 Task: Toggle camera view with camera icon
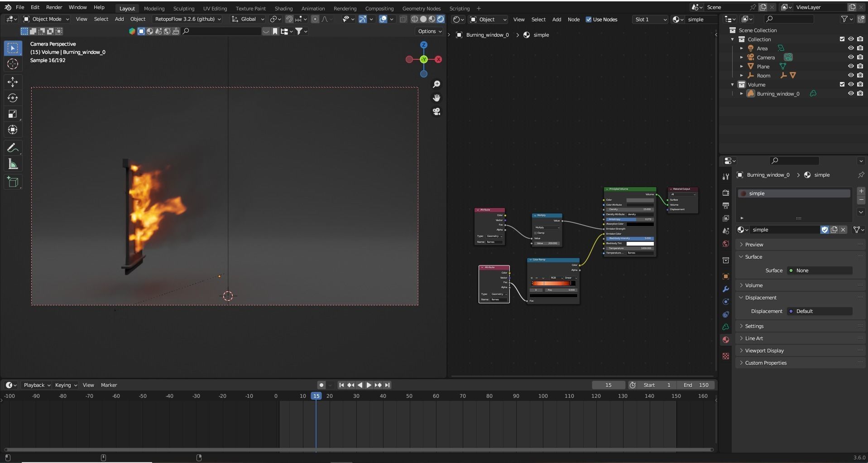click(x=436, y=111)
